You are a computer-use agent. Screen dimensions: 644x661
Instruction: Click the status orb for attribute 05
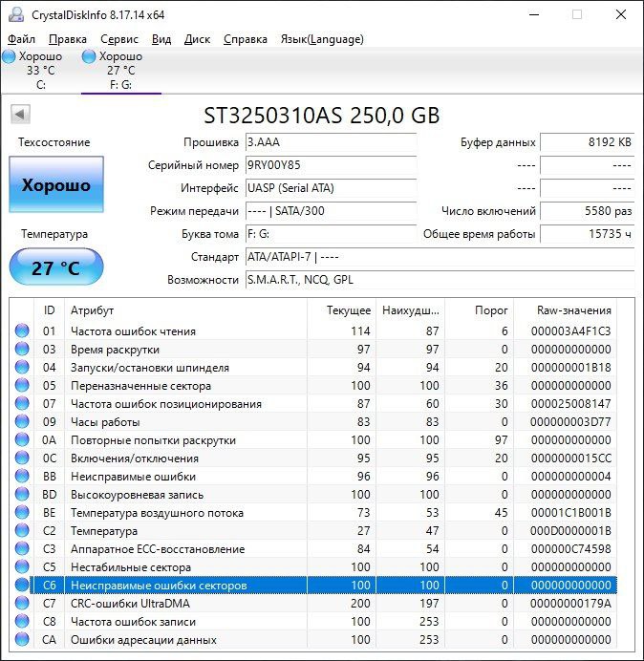pyautogui.click(x=22, y=385)
